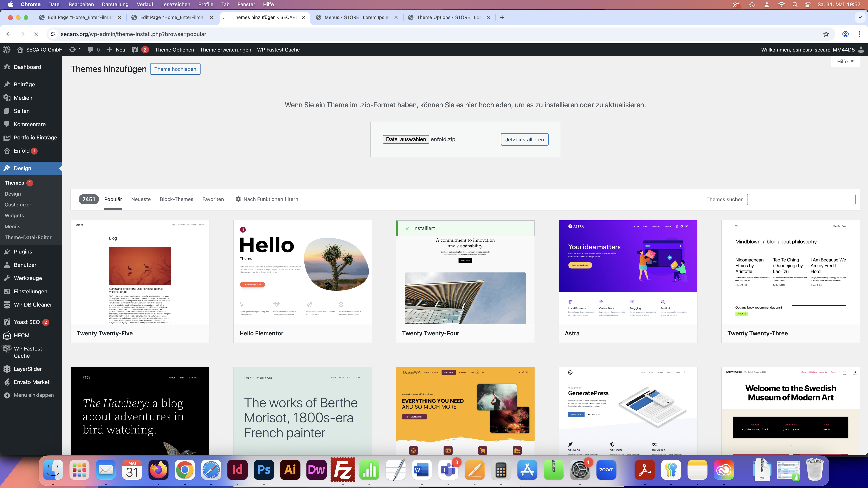Screen dimensions: 868x488
Task: Open Control Center in the menu bar
Action: (808, 4)
